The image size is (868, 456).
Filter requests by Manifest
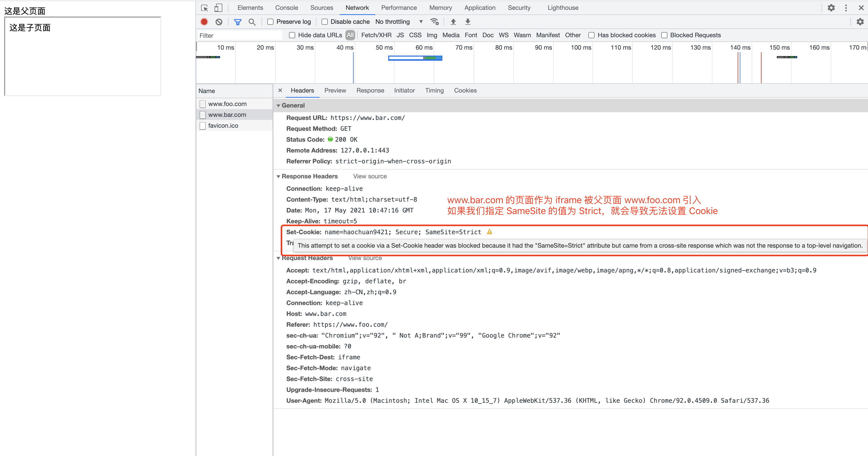(x=548, y=35)
